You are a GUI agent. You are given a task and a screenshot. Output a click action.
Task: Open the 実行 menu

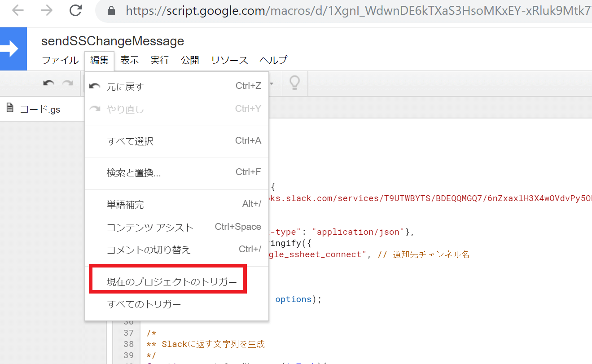[x=159, y=60]
